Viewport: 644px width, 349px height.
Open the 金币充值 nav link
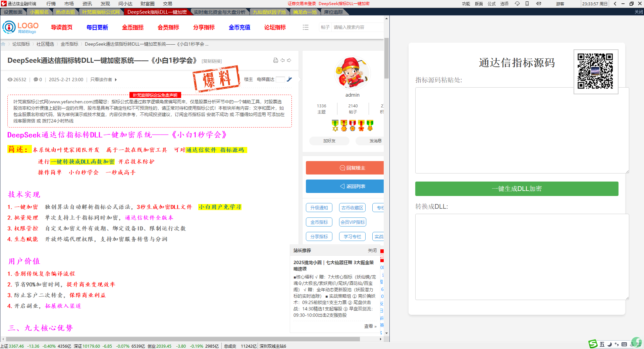[x=239, y=27]
